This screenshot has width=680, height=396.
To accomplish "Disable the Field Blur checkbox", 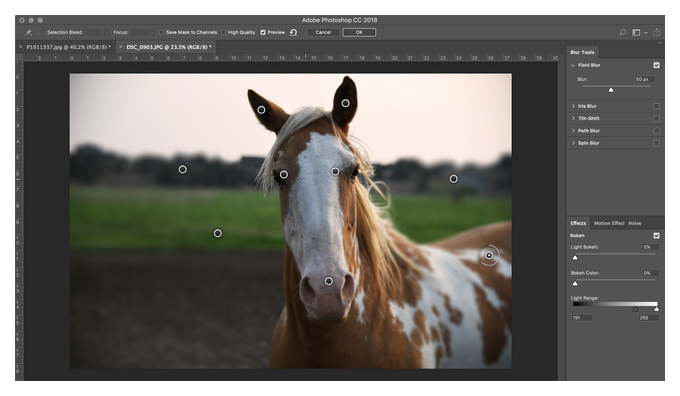I will pyautogui.click(x=657, y=65).
